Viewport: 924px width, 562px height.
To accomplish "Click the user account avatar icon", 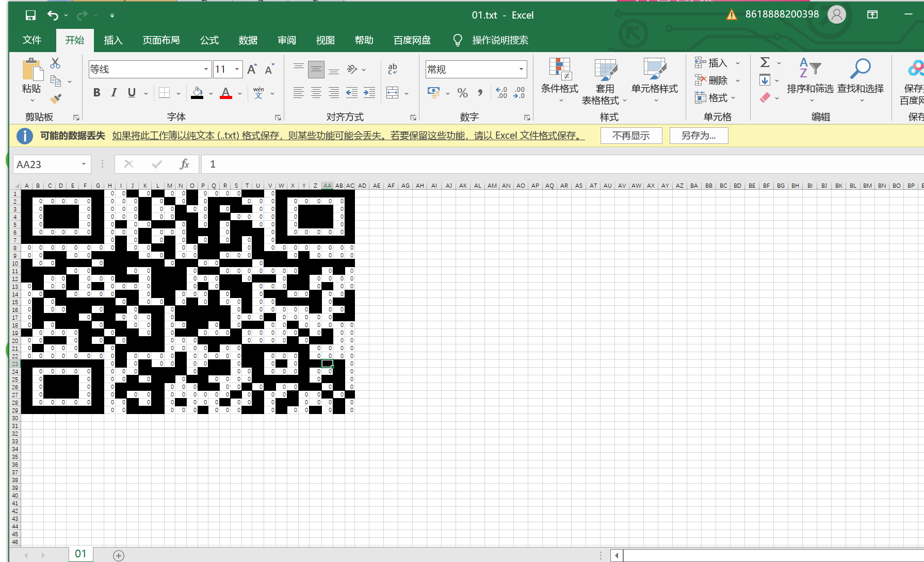I will [837, 14].
